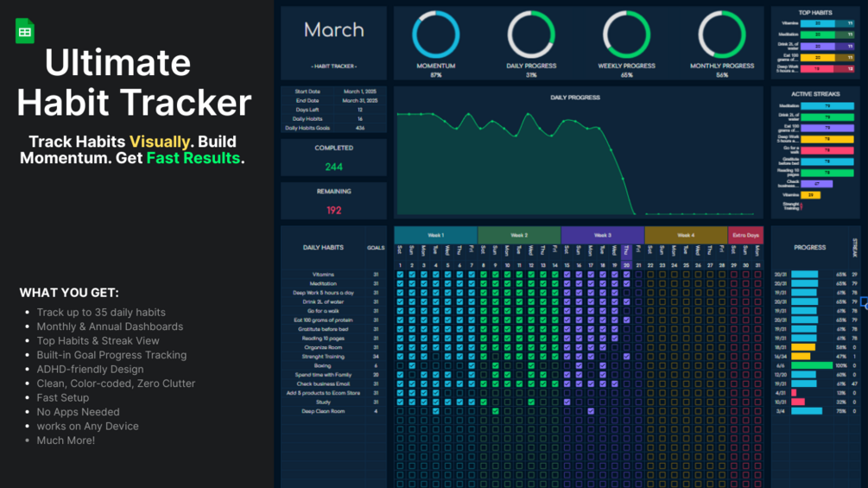Click the Completed count 244
Screen dimensions: 868x488
point(333,167)
